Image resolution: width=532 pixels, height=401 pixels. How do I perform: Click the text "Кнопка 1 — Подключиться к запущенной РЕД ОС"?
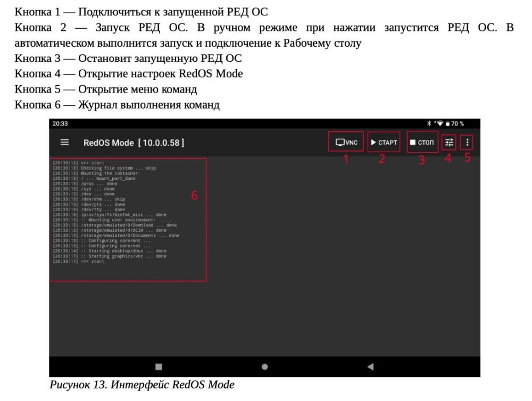[x=141, y=12]
